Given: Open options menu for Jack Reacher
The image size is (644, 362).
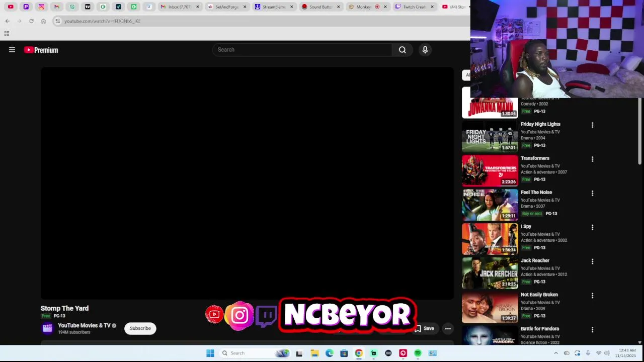Looking at the screenshot, I should [x=592, y=261].
